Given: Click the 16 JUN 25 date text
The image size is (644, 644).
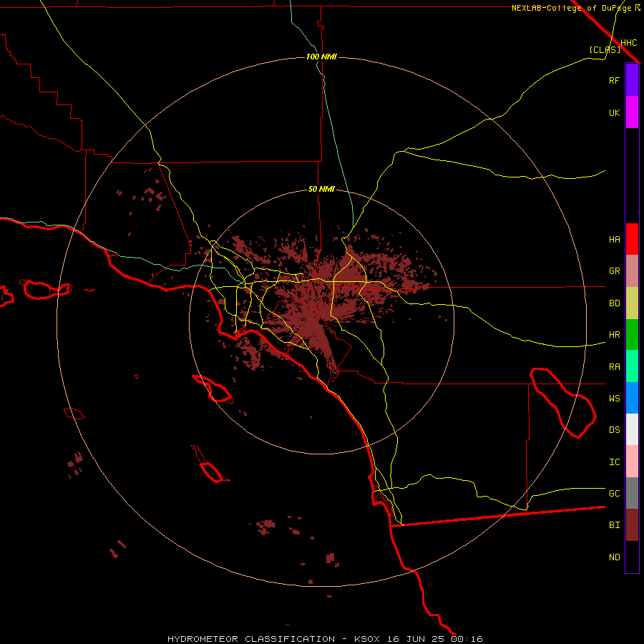Looking at the screenshot, I should point(416,639).
